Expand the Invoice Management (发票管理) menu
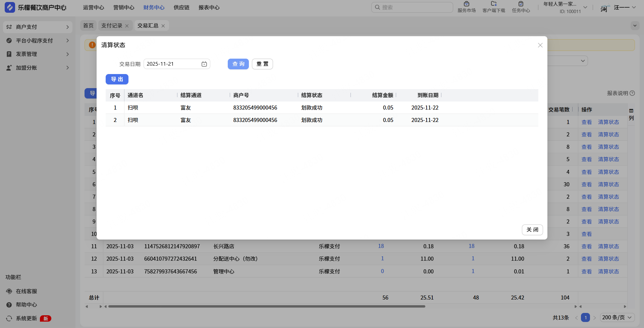Viewport: 644px width, 328px height. (38, 54)
